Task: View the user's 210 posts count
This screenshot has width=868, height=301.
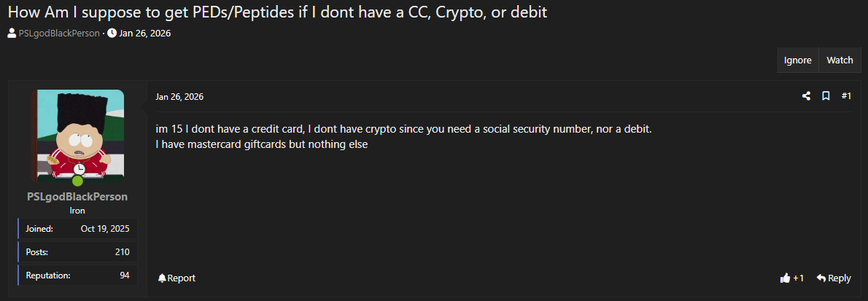Action: [x=122, y=251]
